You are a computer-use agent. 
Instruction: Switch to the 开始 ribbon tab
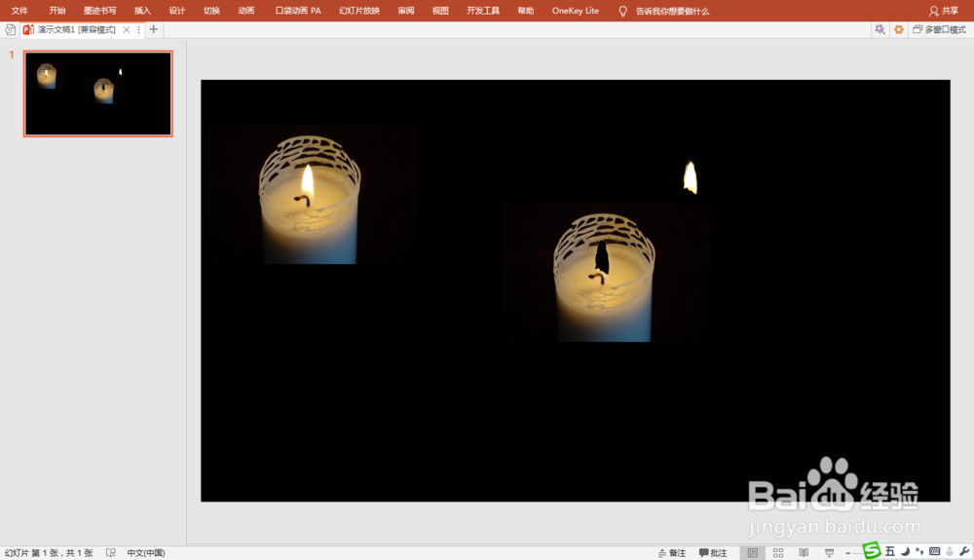(x=57, y=11)
